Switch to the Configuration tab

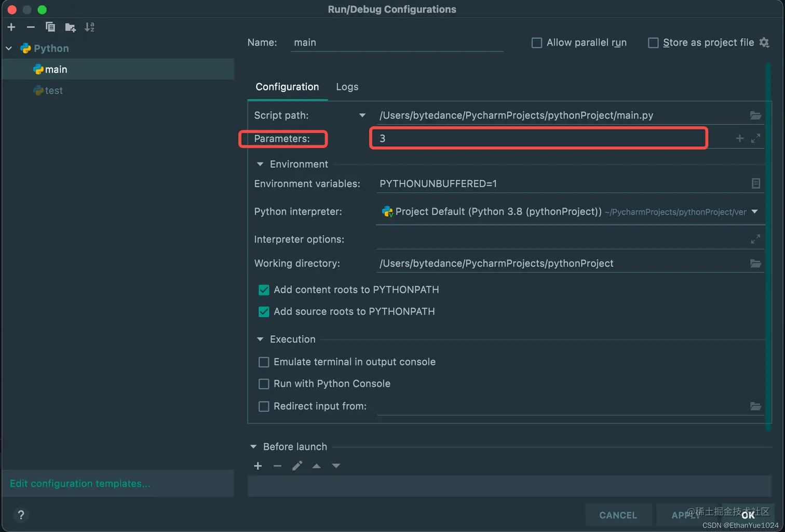(287, 87)
